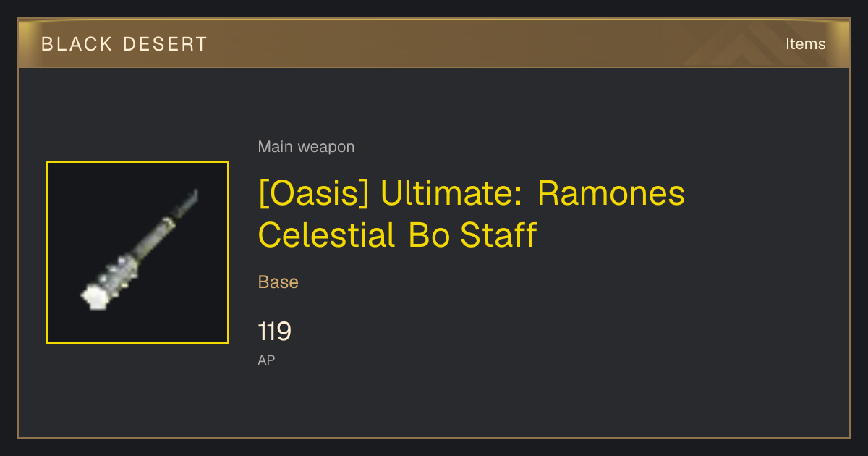
Task: Click the dark blade end of staff icon
Action: [x=187, y=204]
